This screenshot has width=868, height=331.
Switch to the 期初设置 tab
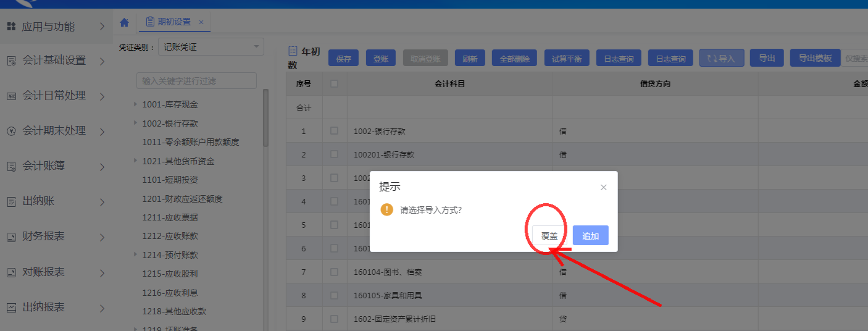point(174,22)
